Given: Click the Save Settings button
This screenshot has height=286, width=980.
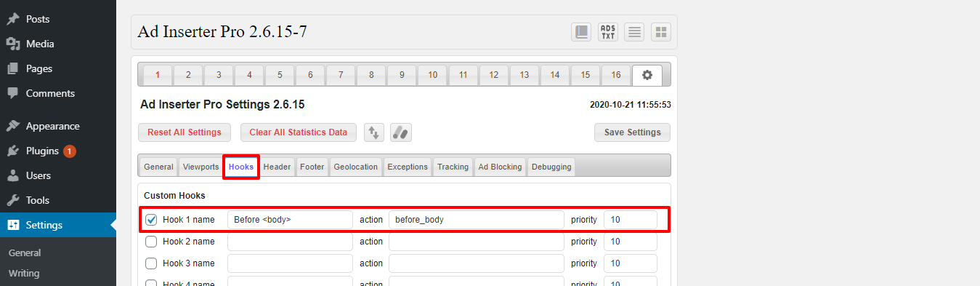Looking at the screenshot, I should pos(632,132).
